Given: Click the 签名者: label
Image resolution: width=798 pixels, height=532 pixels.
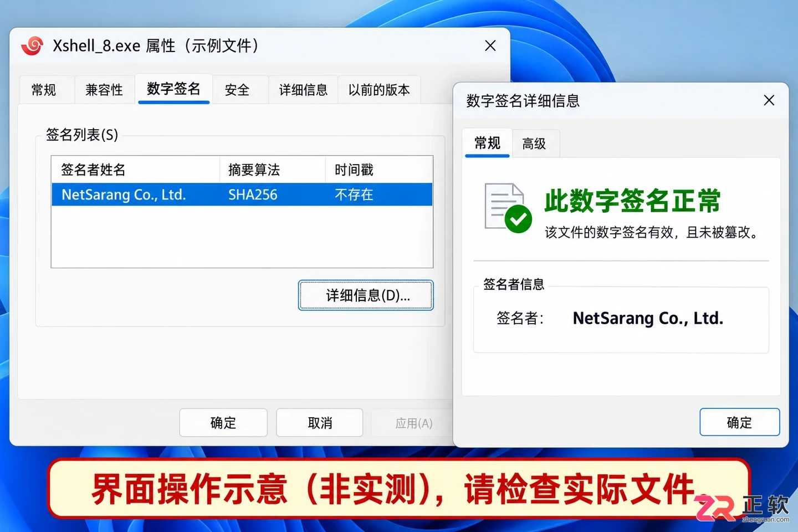Looking at the screenshot, I should coord(520,318).
